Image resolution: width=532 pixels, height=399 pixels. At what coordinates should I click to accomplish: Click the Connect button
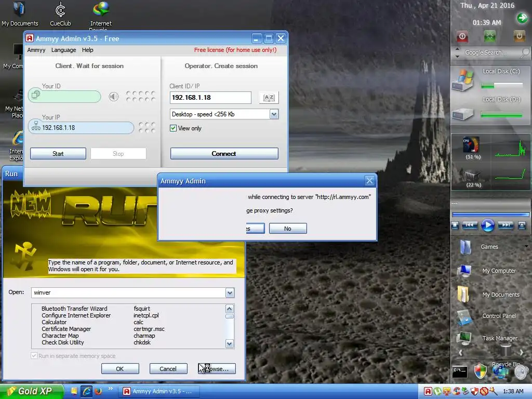pos(224,154)
